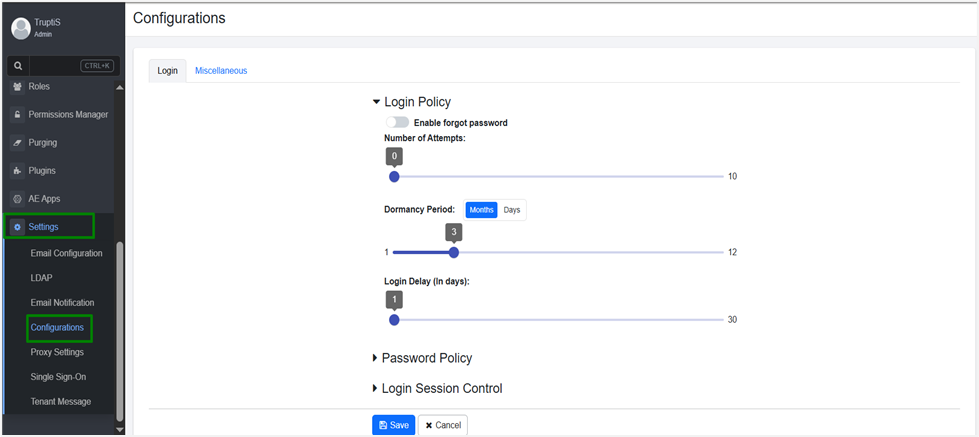The width and height of the screenshot is (979, 437).
Task: Cancel the configuration changes
Action: point(442,425)
